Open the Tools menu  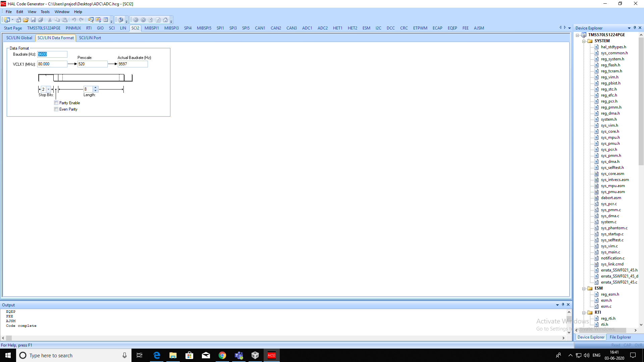click(45, 12)
